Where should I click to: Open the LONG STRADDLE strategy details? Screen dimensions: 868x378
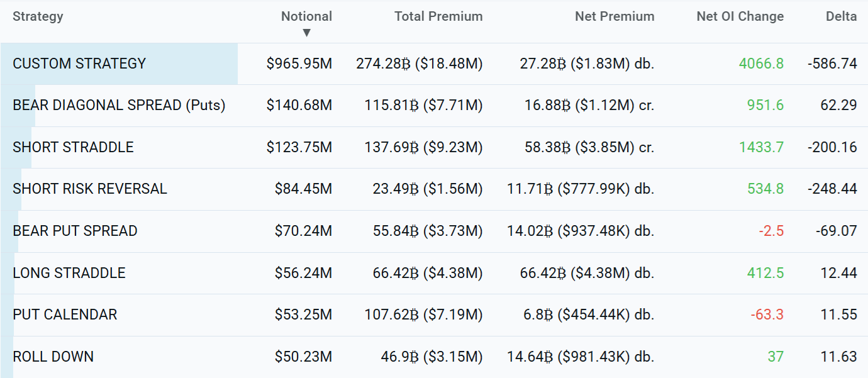point(69,273)
